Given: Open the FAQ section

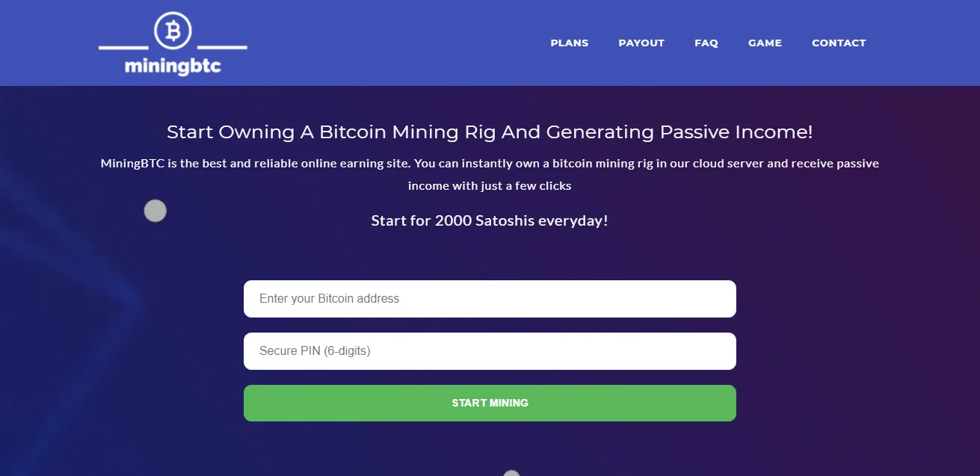Looking at the screenshot, I should [x=706, y=43].
